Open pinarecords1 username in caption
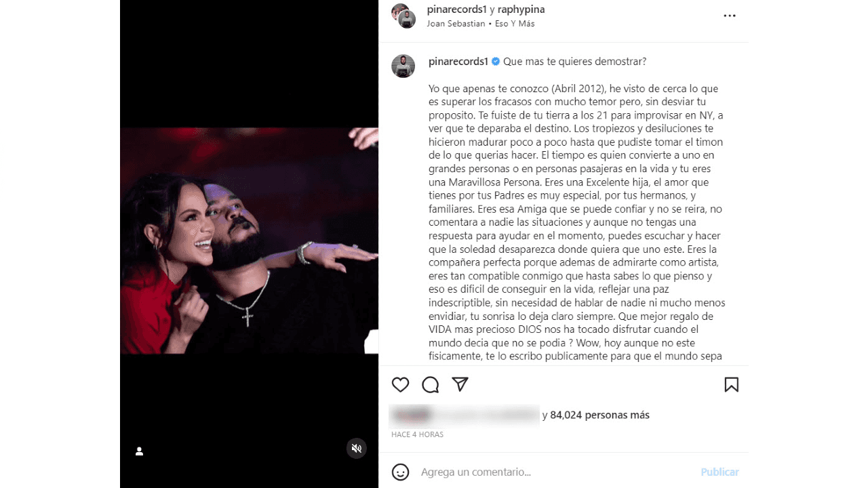 (x=458, y=62)
